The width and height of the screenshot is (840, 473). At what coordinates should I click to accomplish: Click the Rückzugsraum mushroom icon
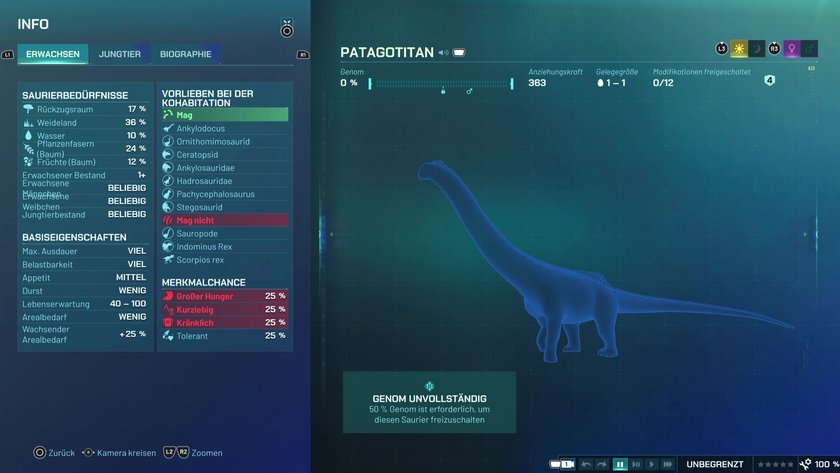click(28, 109)
